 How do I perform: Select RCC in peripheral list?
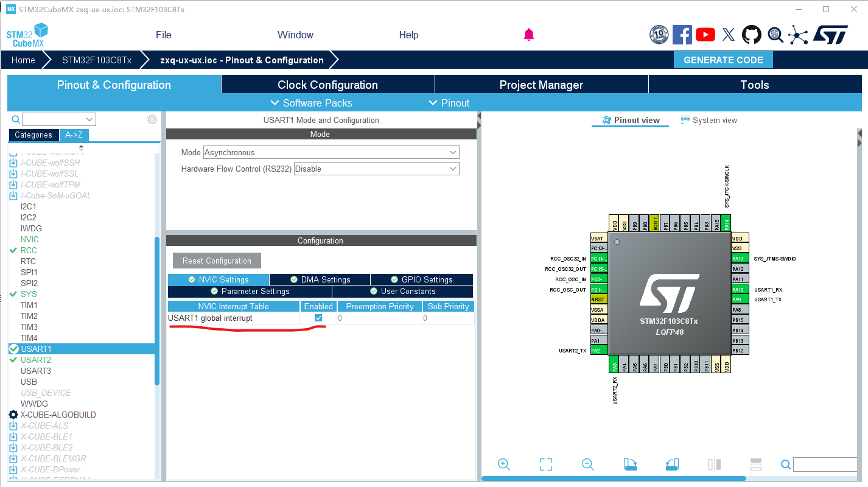coord(29,250)
